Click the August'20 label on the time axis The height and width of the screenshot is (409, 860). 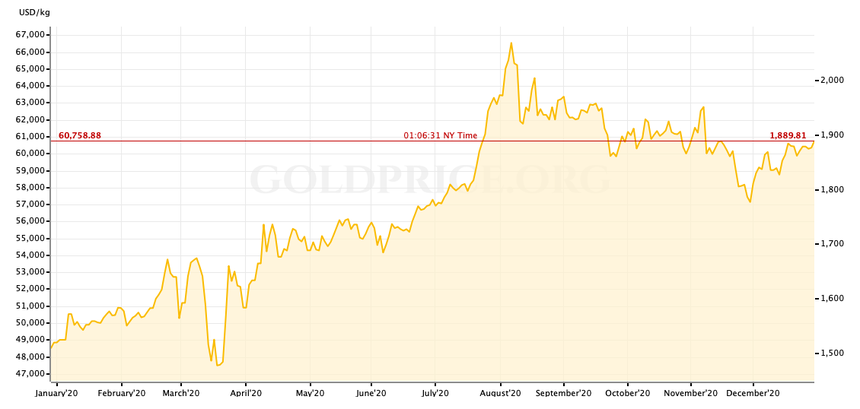click(x=501, y=394)
